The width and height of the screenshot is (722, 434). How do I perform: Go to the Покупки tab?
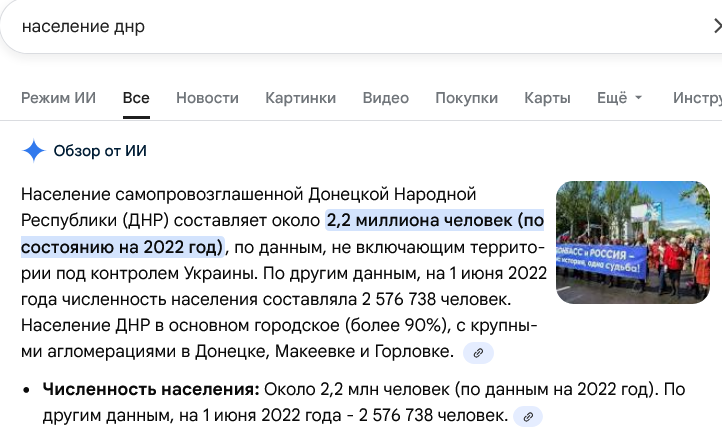pos(466,98)
